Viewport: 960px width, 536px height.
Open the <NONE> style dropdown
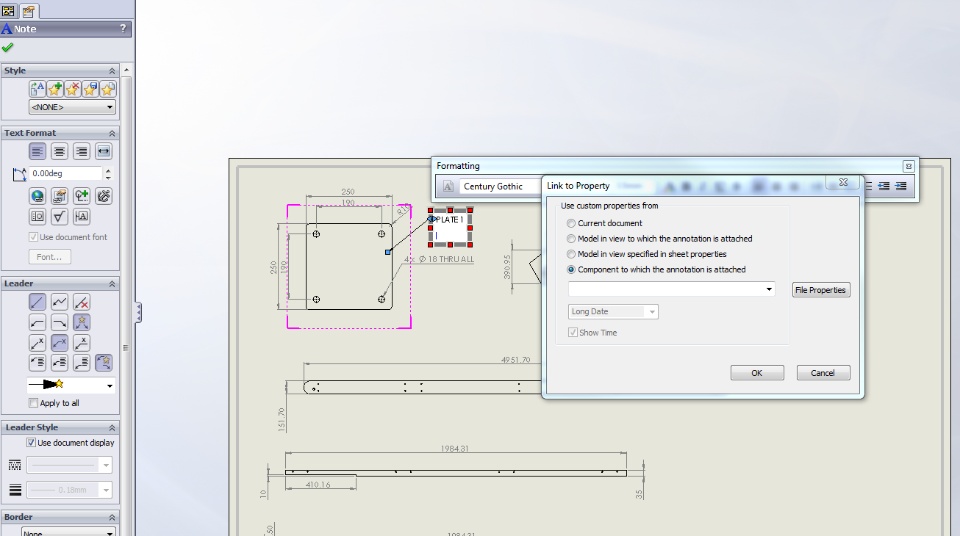click(x=72, y=107)
